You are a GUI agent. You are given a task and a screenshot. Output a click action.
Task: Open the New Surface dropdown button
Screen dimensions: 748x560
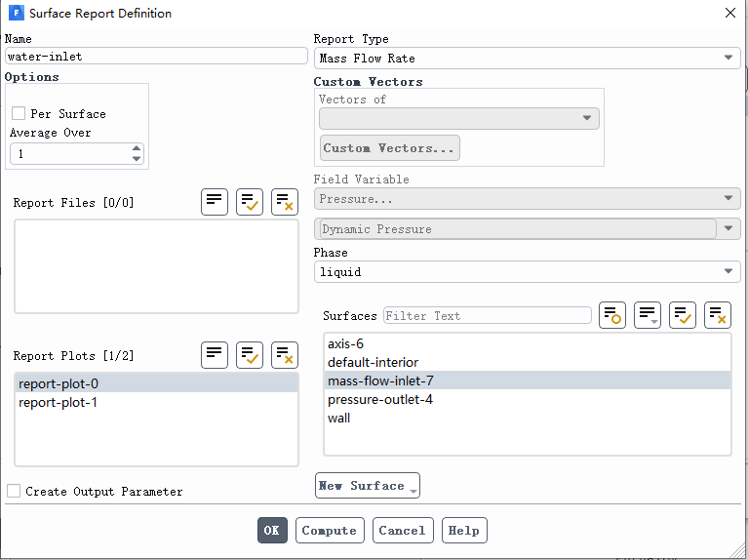click(368, 486)
